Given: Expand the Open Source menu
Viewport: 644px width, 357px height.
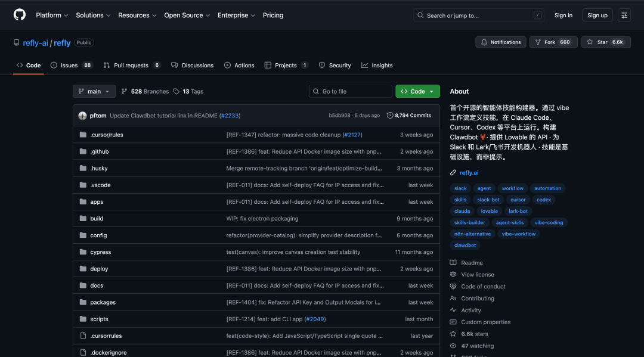Looking at the screenshot, I should point(187,15).
